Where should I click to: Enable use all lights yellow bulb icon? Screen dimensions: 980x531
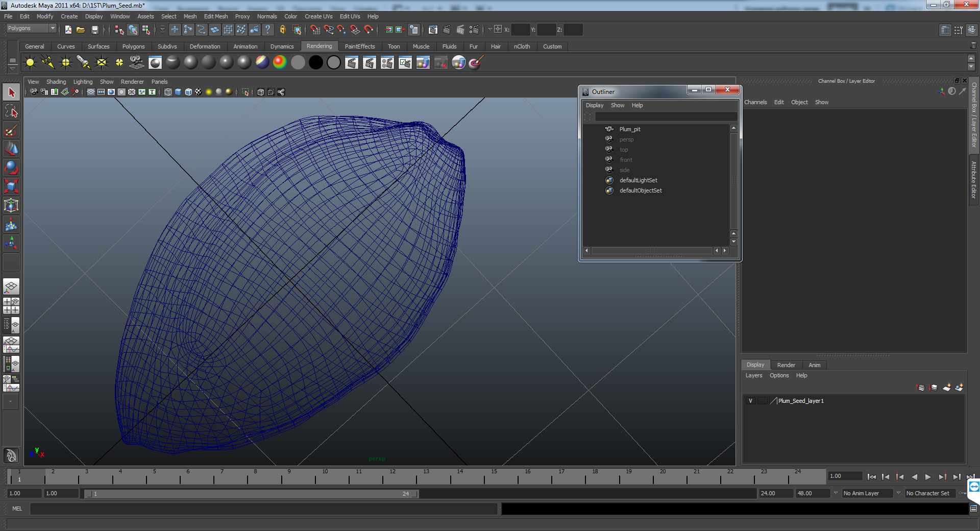209,92
